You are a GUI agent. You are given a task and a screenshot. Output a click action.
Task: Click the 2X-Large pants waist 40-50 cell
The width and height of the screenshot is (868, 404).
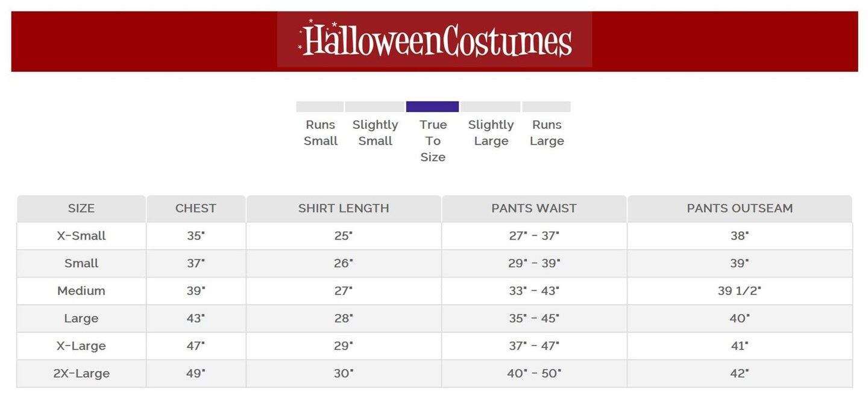(534, 373)
